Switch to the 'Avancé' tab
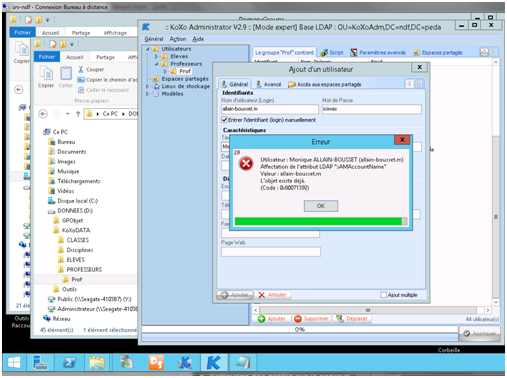The height and width of the screenshot is (378, 507). click(x=269, y=84)
